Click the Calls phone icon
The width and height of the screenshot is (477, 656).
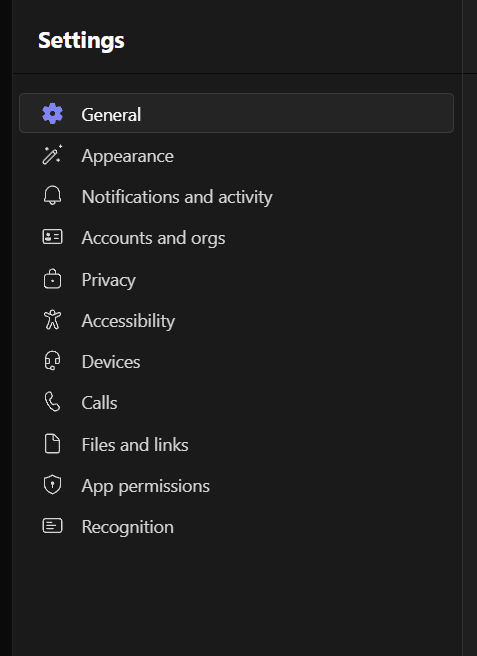pos(52,402)
